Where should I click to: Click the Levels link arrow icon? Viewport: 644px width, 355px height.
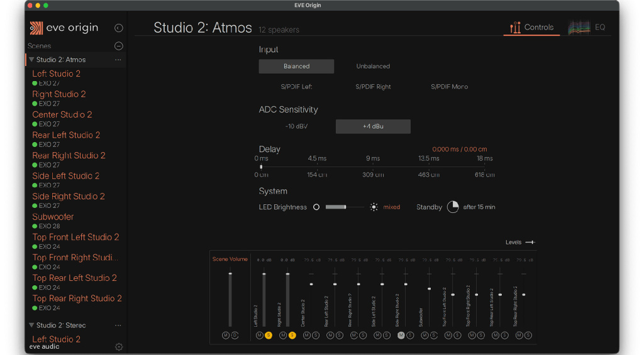(530, 242)
